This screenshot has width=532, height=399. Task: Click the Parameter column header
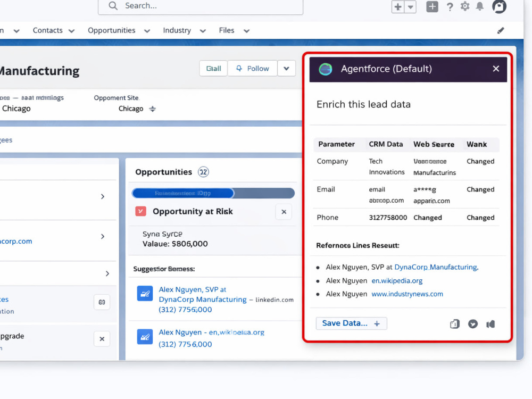point(336,144)
